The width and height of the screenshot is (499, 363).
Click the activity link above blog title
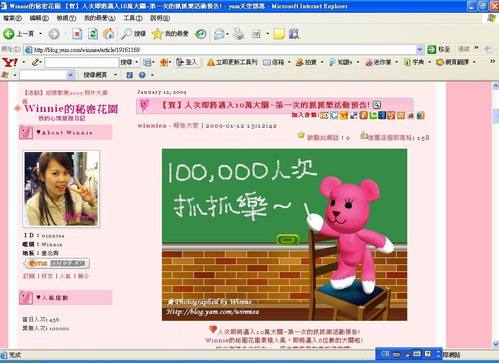click(x=66, y=93)
